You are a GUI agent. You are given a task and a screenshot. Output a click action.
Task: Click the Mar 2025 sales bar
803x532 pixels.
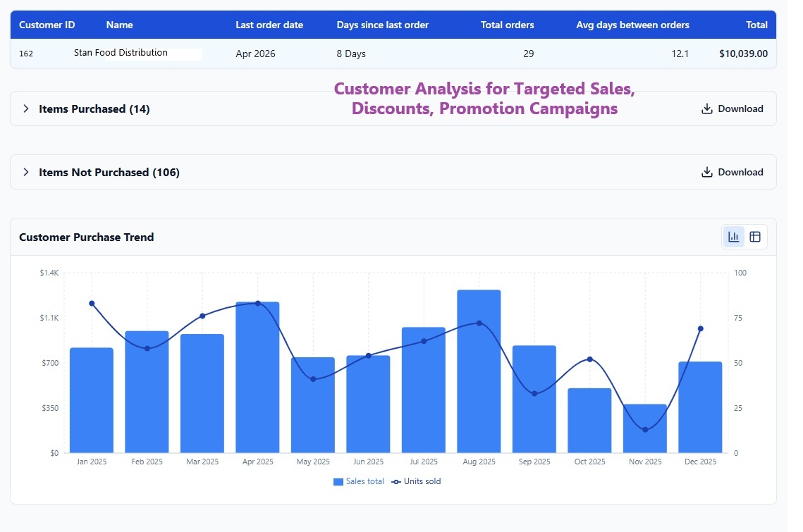click(202, 393)
